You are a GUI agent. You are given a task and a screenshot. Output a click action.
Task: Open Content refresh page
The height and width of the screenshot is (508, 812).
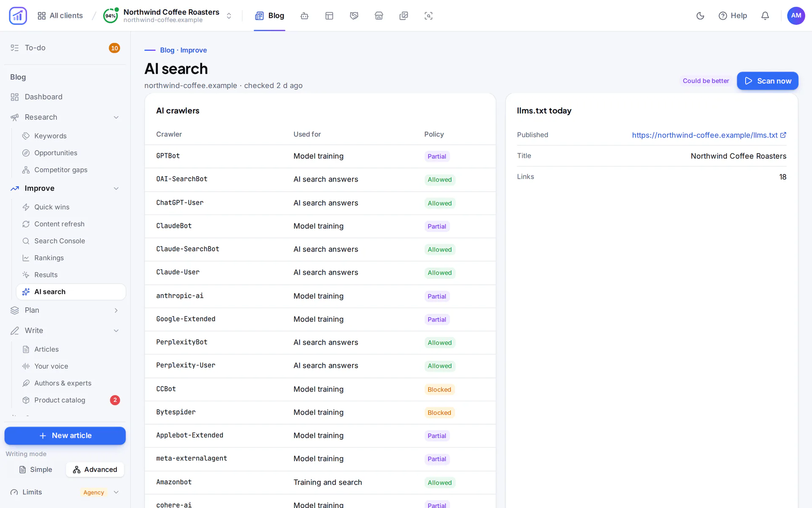71,224
